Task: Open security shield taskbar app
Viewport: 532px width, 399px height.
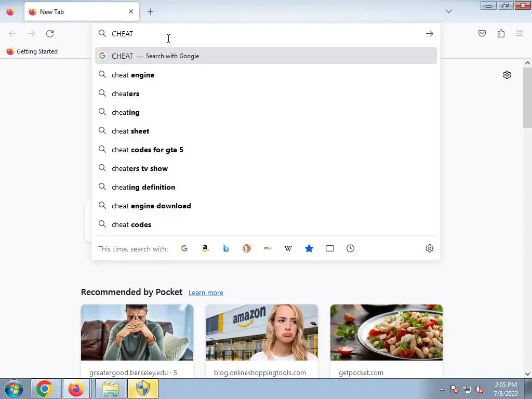Action: [143, 389]
